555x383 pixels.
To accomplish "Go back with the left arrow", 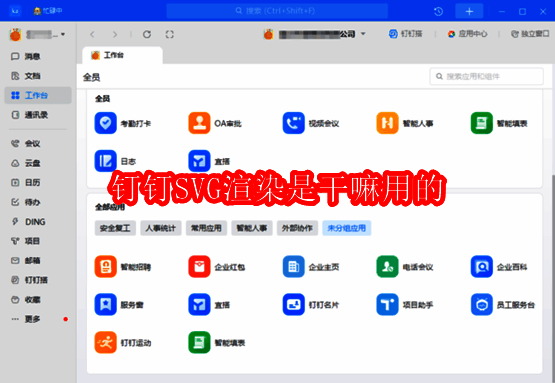I will pyautogui.click(x=92, y=34).
